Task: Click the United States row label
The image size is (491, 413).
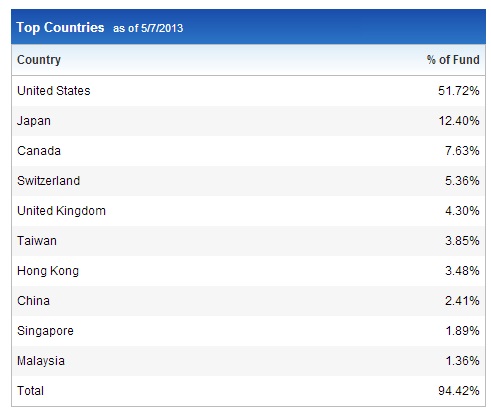Action: 54,91
